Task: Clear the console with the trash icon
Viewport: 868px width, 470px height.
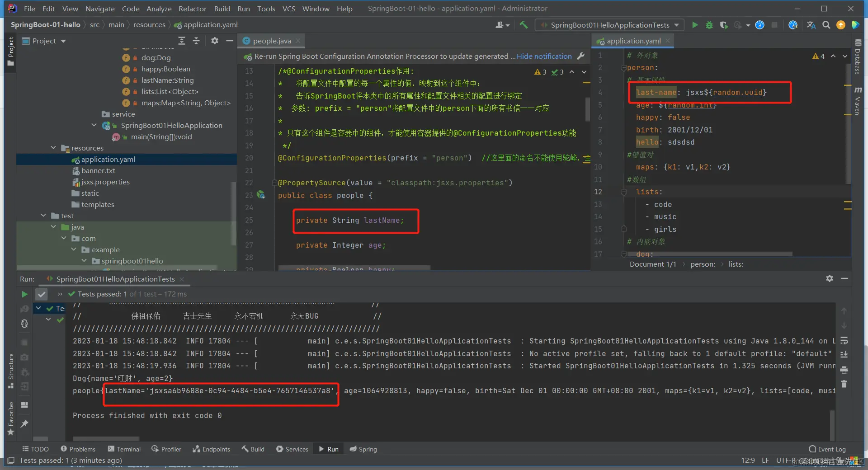Action: (844, 384)
